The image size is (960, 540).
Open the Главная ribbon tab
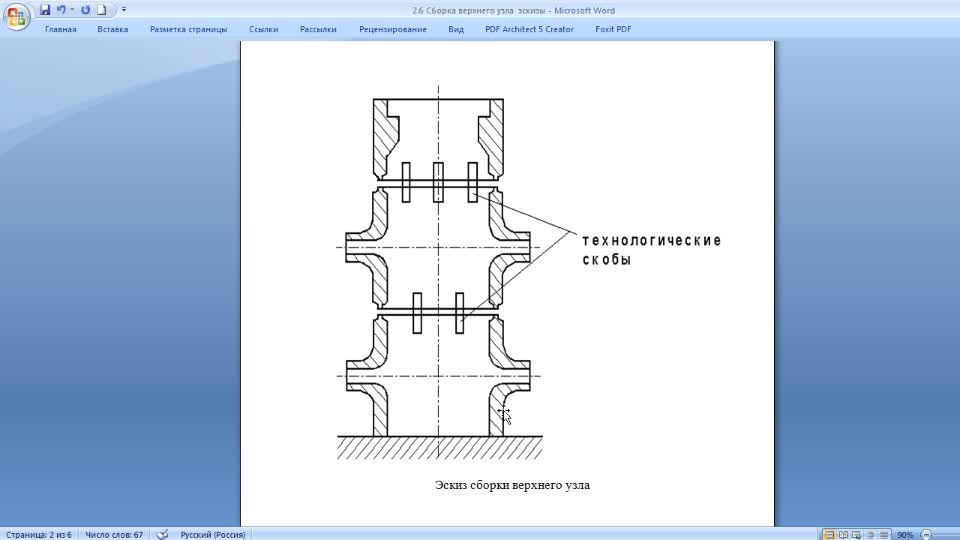tap(61, 29)
